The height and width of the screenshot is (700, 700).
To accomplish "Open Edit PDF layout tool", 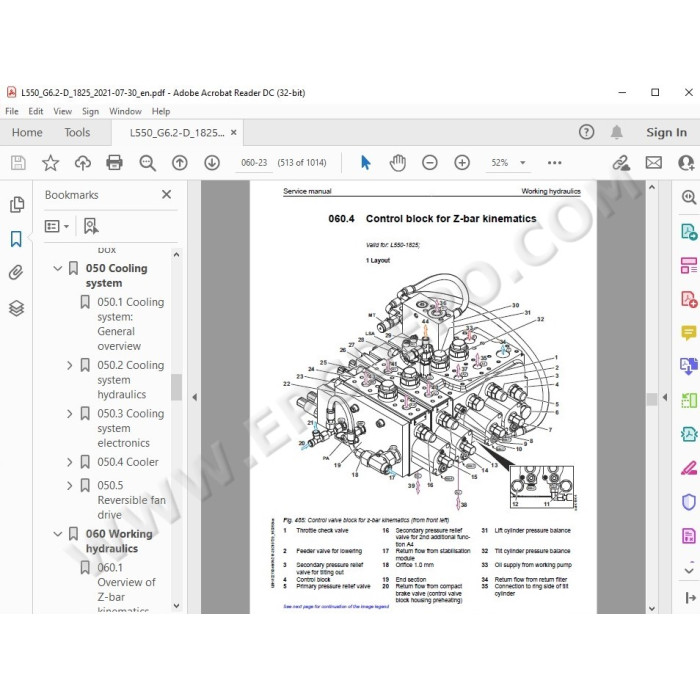I will click(x=689, y=265).
